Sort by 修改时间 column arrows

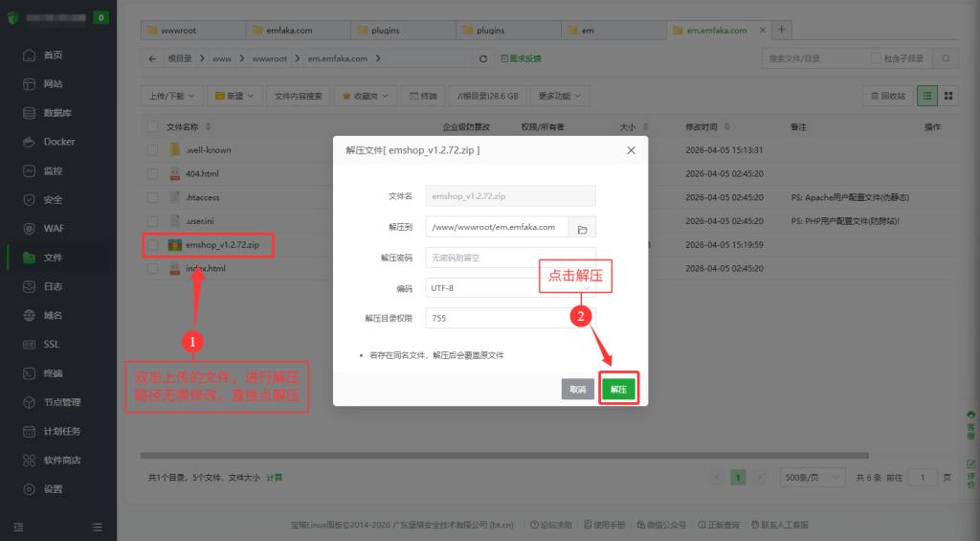pos(727,126)
